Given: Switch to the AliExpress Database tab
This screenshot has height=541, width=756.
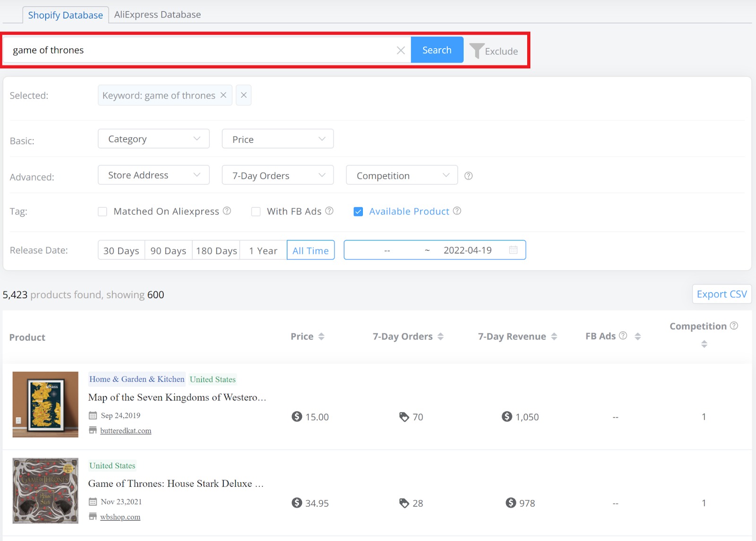Looking at the screenshot, I should click(x=157, y=14).
